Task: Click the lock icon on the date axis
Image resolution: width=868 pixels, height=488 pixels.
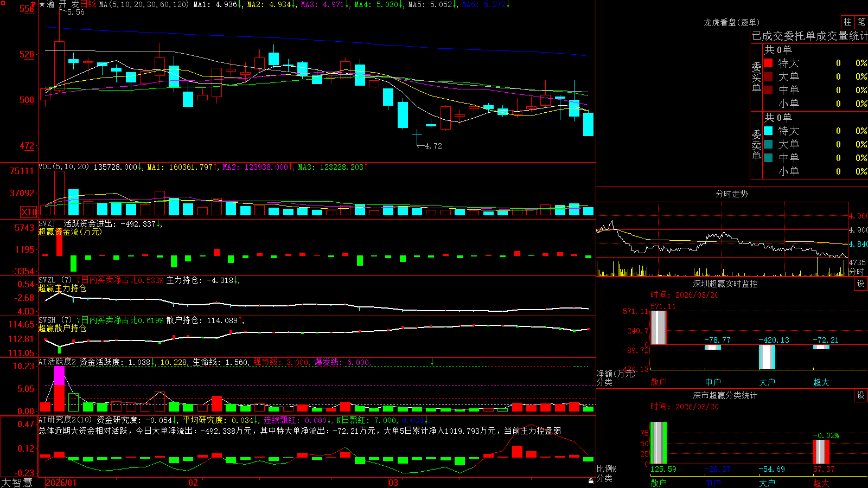Action: coord(591,481)
